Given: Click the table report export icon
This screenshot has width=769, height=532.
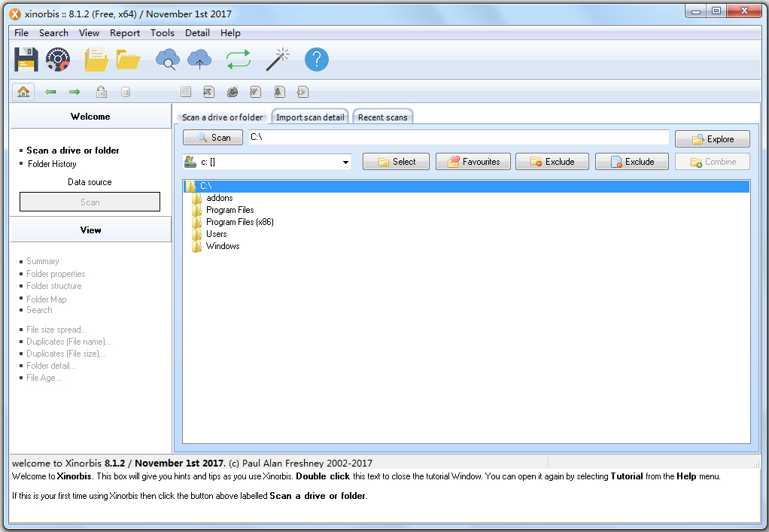Looking at the screenshot, I should coord(186,92).
